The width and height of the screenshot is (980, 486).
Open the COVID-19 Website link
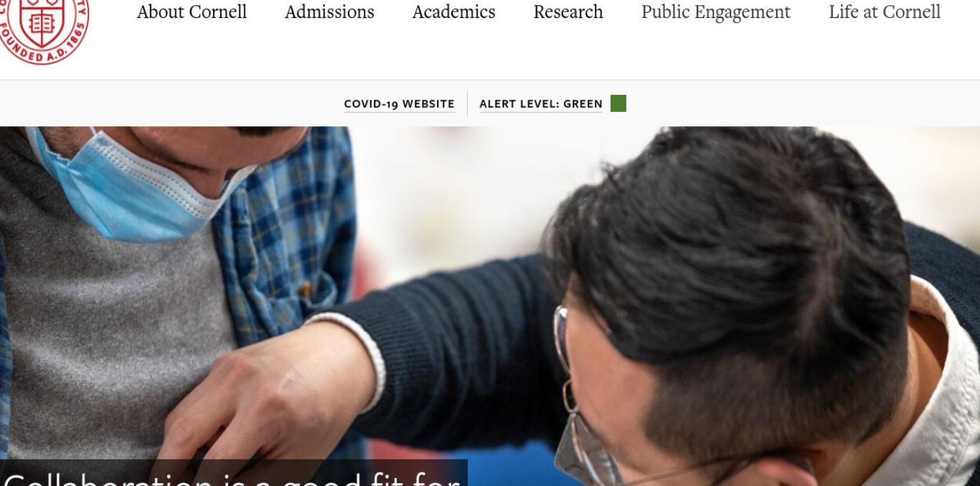399,104
